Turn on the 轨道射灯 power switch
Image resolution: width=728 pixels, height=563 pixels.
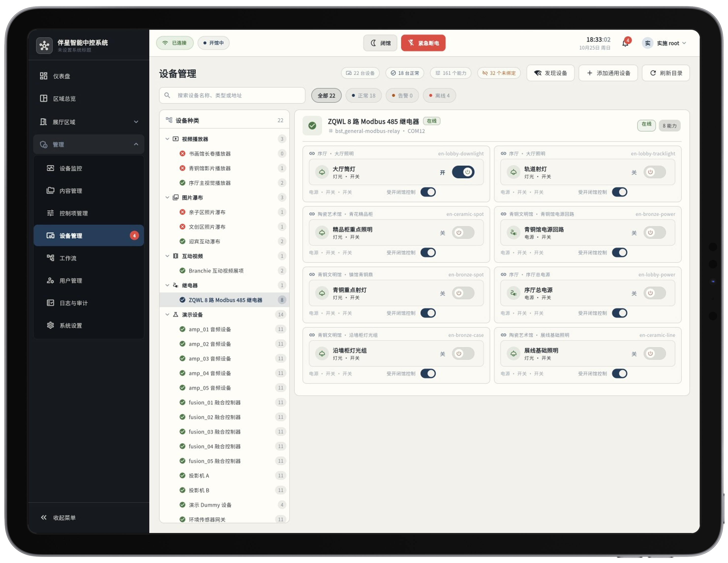pos(654,172)
